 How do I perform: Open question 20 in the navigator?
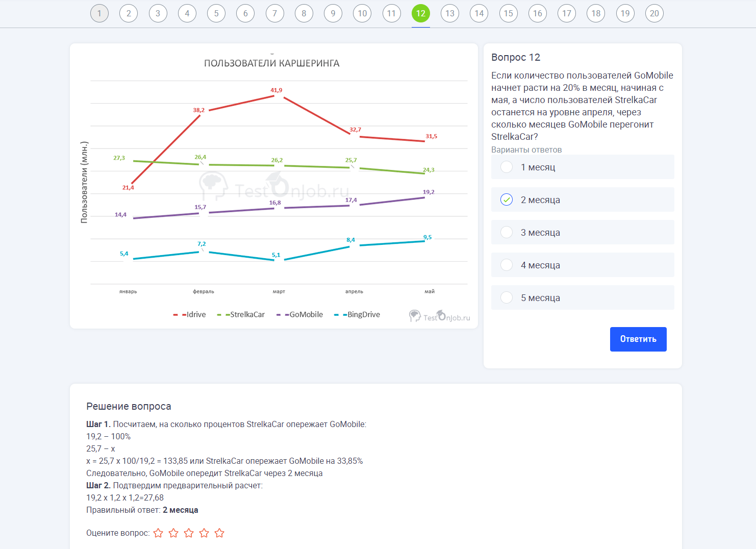tap(654, 13)
